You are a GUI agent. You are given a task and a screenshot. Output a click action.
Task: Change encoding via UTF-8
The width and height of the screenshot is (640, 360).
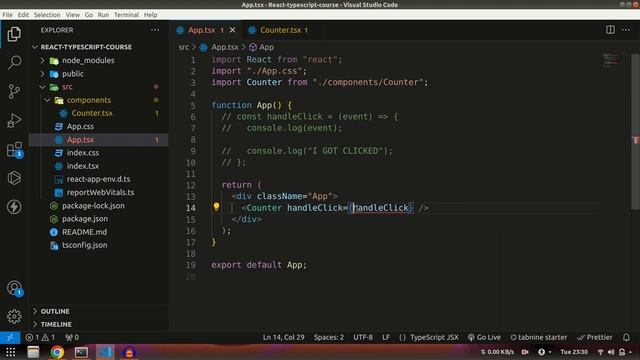363,338
